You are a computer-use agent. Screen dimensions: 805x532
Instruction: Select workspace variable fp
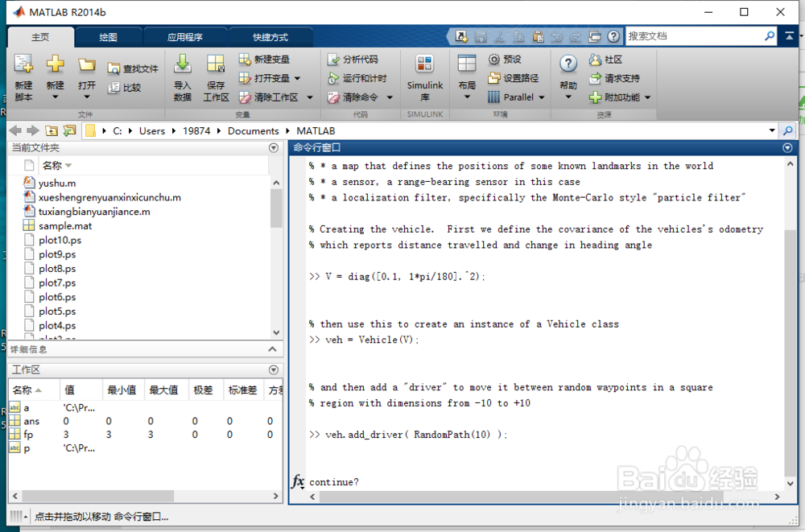(27, 435)
